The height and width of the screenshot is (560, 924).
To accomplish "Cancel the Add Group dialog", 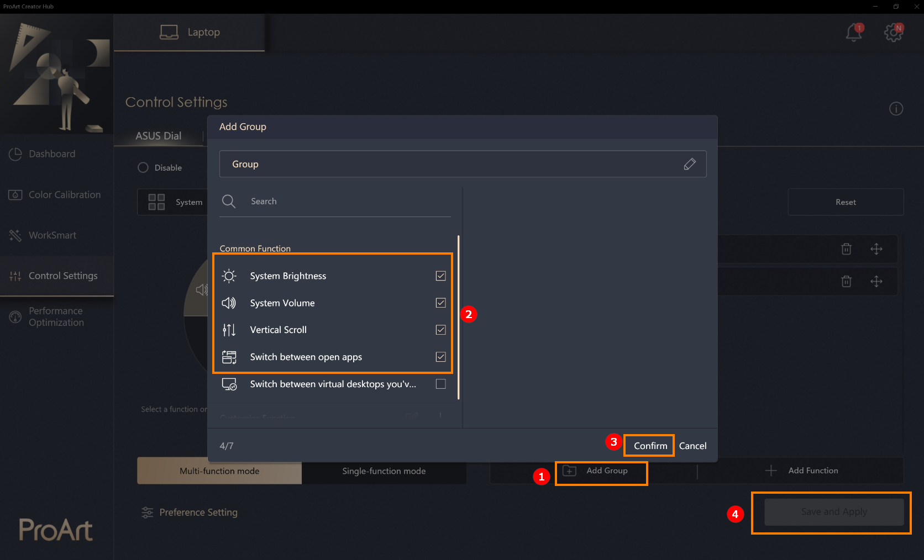I will point(692,446).
